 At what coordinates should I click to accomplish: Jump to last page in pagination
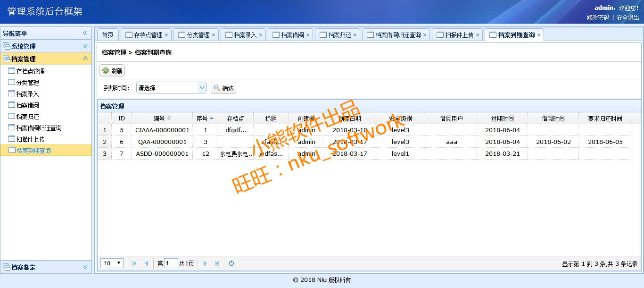tap(217, 263)
